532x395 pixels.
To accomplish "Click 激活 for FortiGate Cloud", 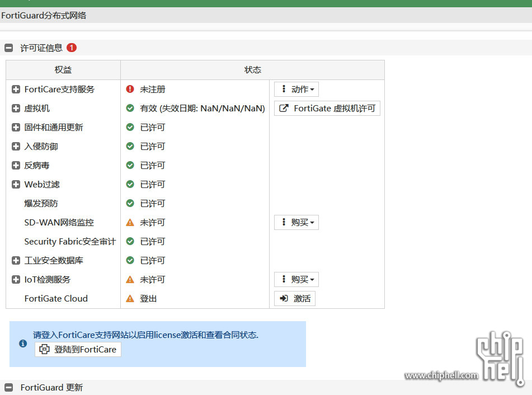I will [x=294, y=298].
